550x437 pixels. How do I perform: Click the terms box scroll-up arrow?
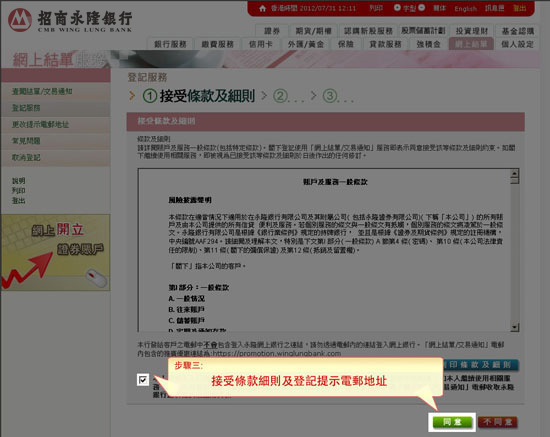515,173
